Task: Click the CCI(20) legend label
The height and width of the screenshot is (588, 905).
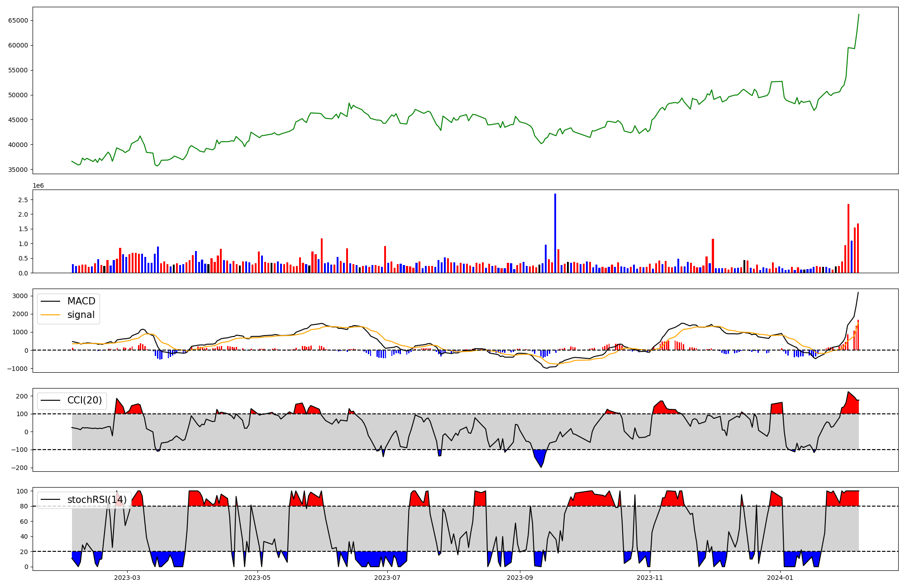Action: pyautogui.click(x=84, y=400)
